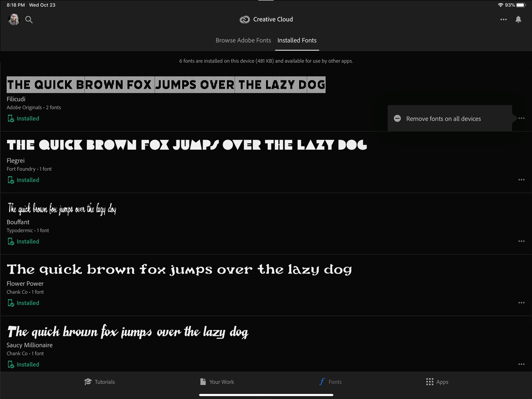Click Installed label under Flegrei
This screenshot has width=532, height=399.
point(28,180)
